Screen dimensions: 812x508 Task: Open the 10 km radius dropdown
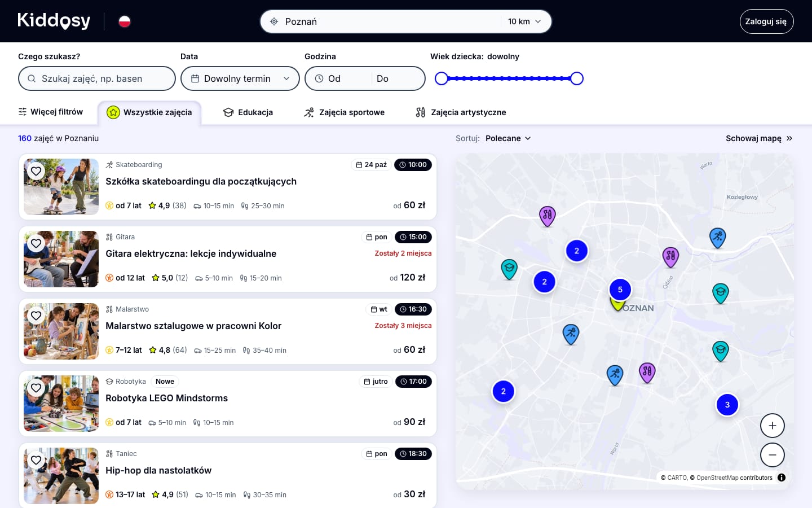tap(524, 21)
